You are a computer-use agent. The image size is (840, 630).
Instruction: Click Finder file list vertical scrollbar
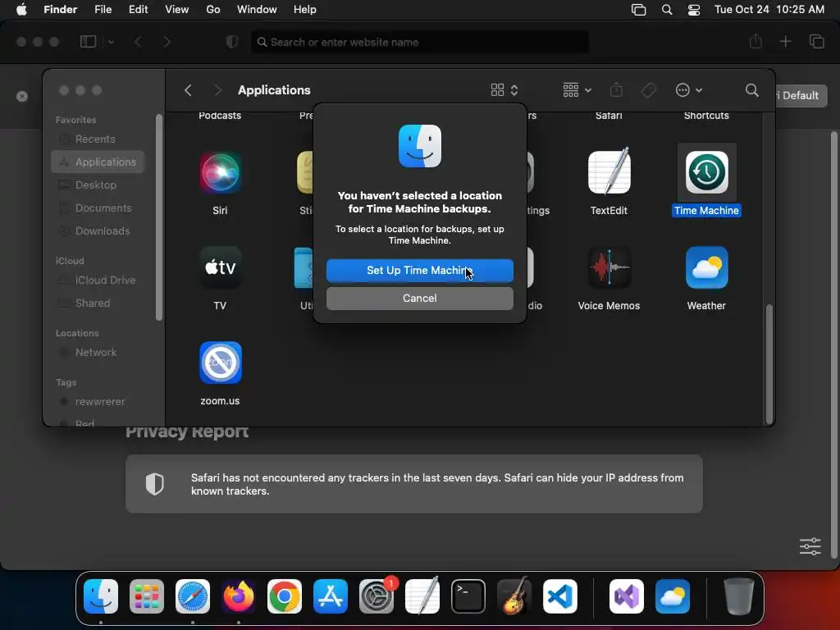click(x=769, y=364)
